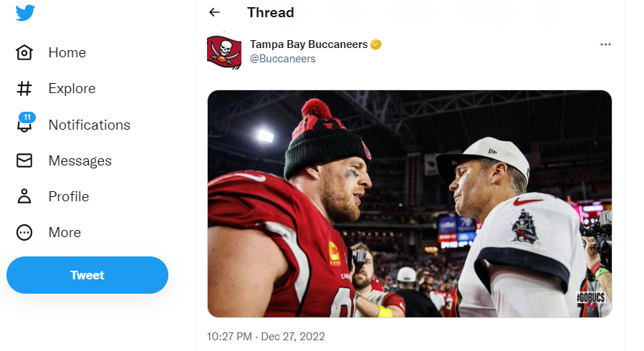Open the tweet's three-dot options menu
The image size is (644, 351).
[605, 44]
